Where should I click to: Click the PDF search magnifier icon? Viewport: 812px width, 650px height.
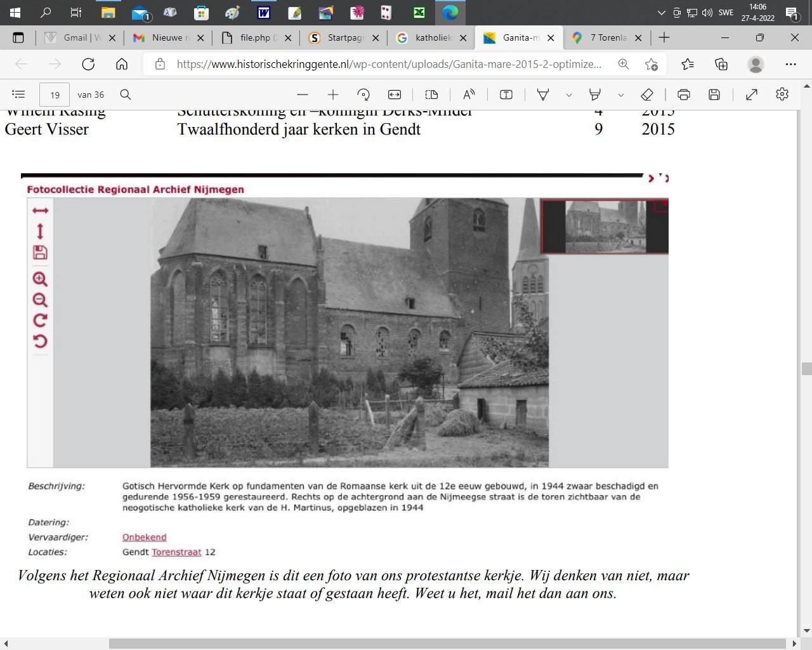pyautogui.click(x=126, y=95)
